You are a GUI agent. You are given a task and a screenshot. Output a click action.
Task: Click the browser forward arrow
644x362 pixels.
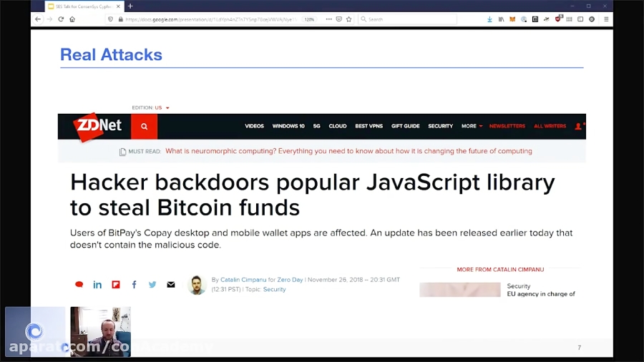pyautogui.click(x=49, y=19)
